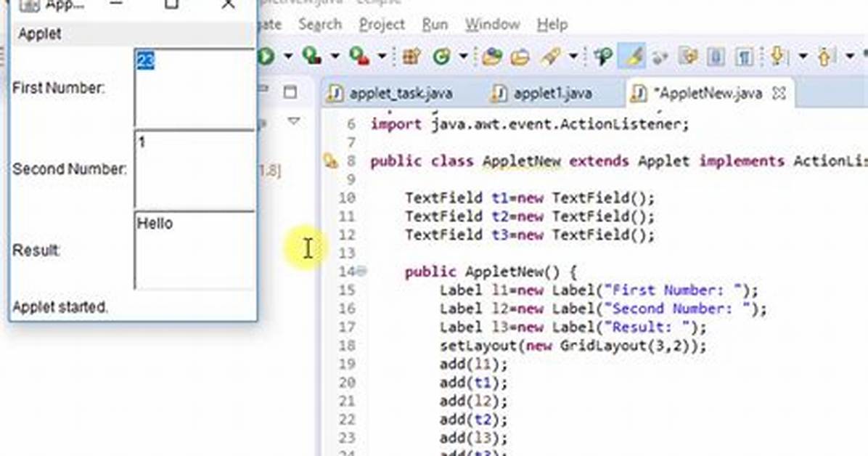
Task: Click the First Number text field
Action: coord(195,88)
